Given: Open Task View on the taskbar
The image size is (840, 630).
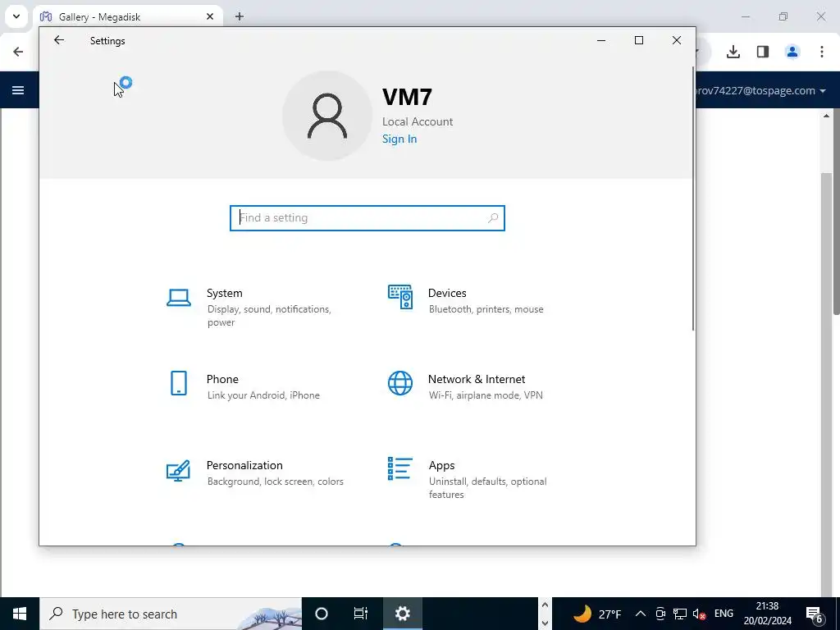Looking at the screenshot, I should pos(361,614).
